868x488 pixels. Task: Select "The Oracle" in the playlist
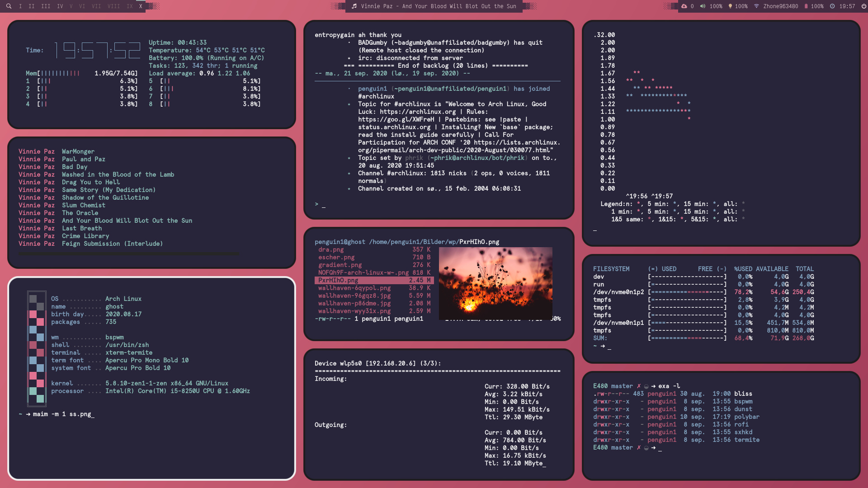click(80, 213)
